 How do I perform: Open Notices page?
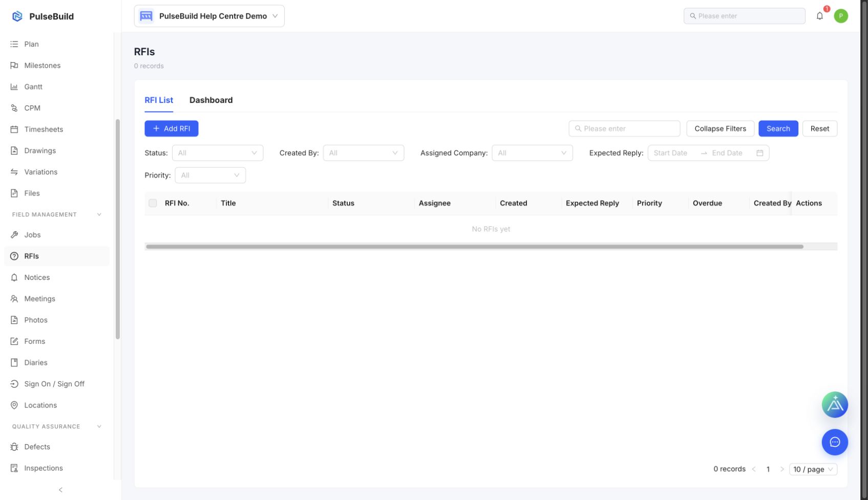(x=56, y=277)
